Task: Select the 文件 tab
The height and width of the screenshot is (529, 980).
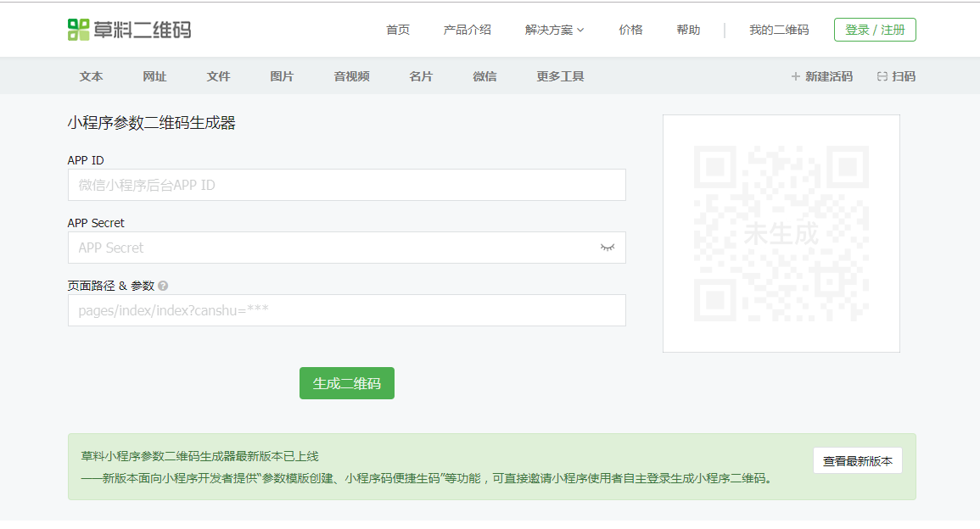Action: [x=218, y=76]
